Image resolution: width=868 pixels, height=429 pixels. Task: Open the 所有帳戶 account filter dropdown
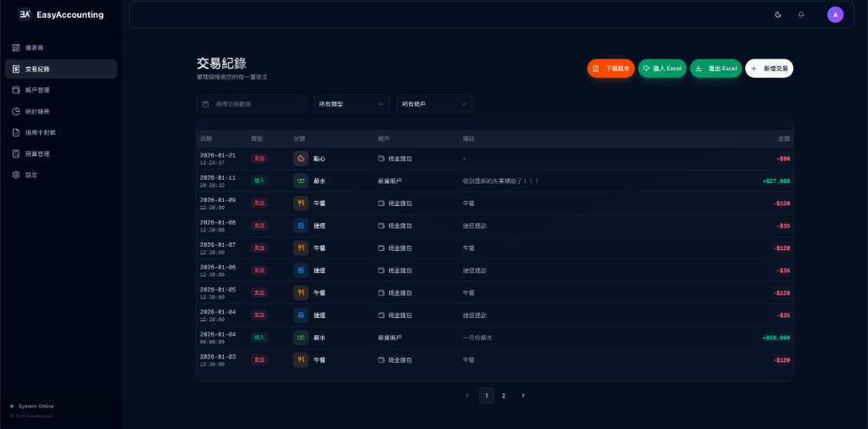[435, 103]
